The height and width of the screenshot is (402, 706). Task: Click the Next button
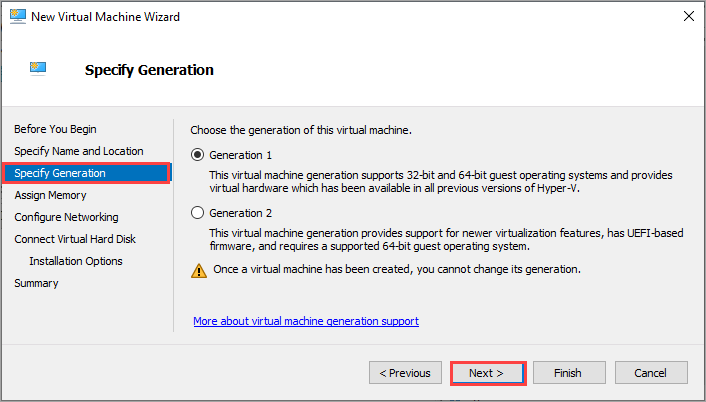coord(488,373)
